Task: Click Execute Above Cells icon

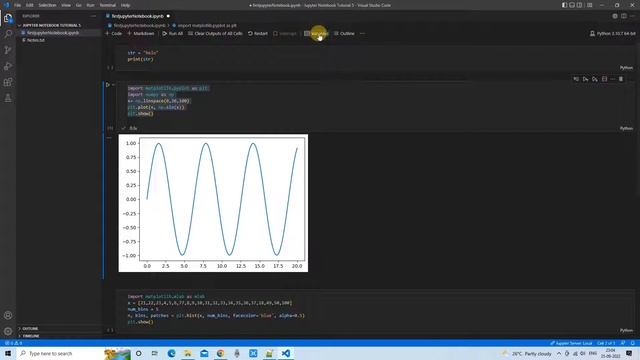Action: coord(585,79)
